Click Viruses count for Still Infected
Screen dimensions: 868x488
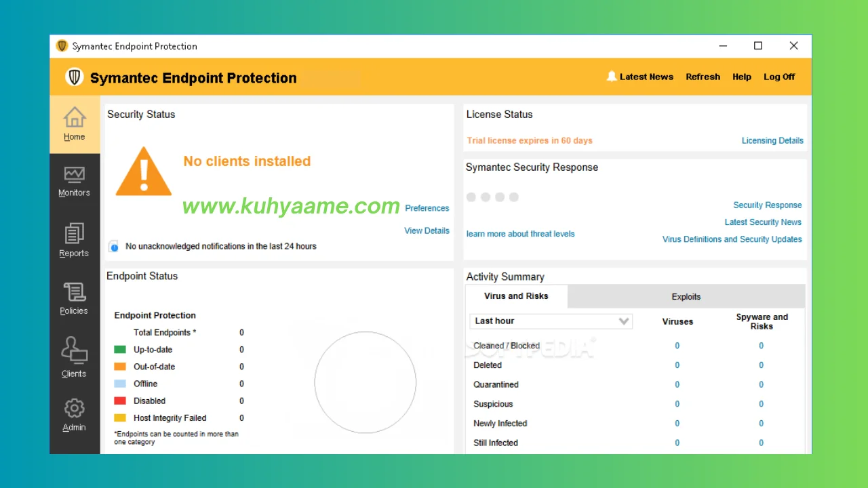(677, 443)
